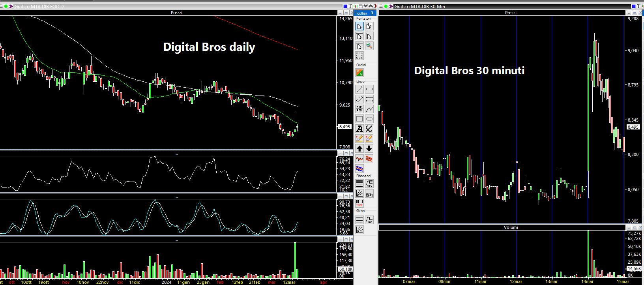The image size is (644, 285).
Task: Select the dashed rectangle selection tool
Action: pyautogui.click(x=359, y=56)
